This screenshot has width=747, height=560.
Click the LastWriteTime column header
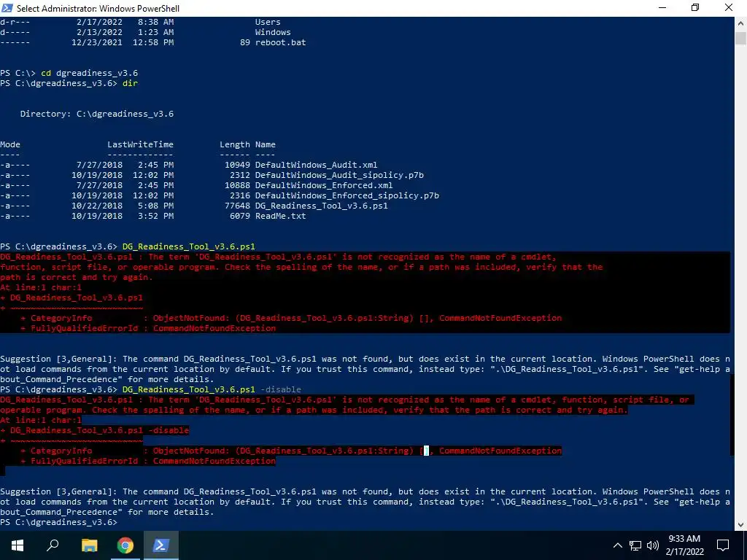click(x=140, y=144)
